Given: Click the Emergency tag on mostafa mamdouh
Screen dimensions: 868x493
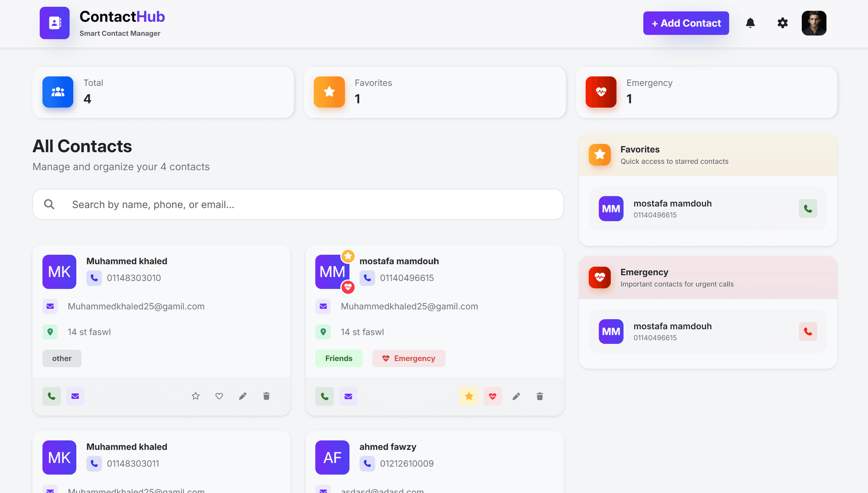Looking at the screenshot, I should pos(409,358).
